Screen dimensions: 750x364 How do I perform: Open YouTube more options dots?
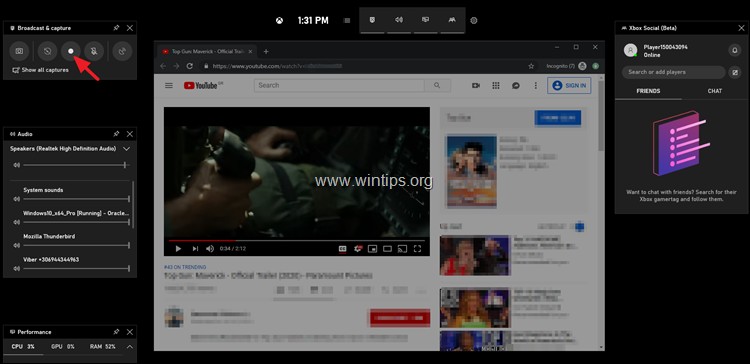click(536, 85)
